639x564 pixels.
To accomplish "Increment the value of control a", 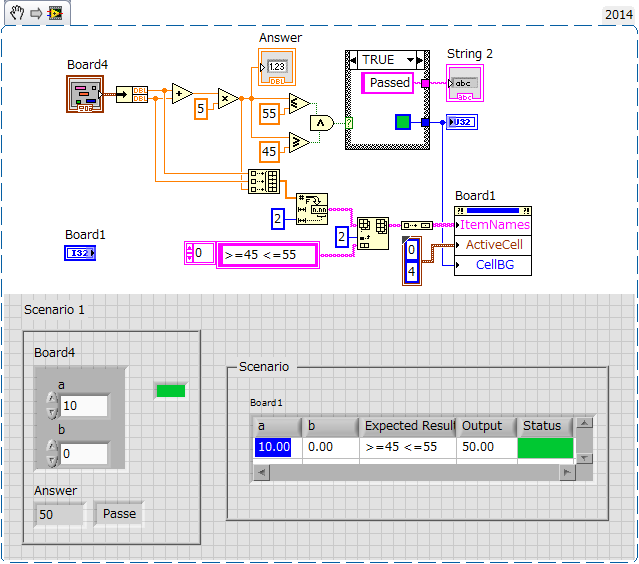I will pyautogui.click(x=52, y=399).
